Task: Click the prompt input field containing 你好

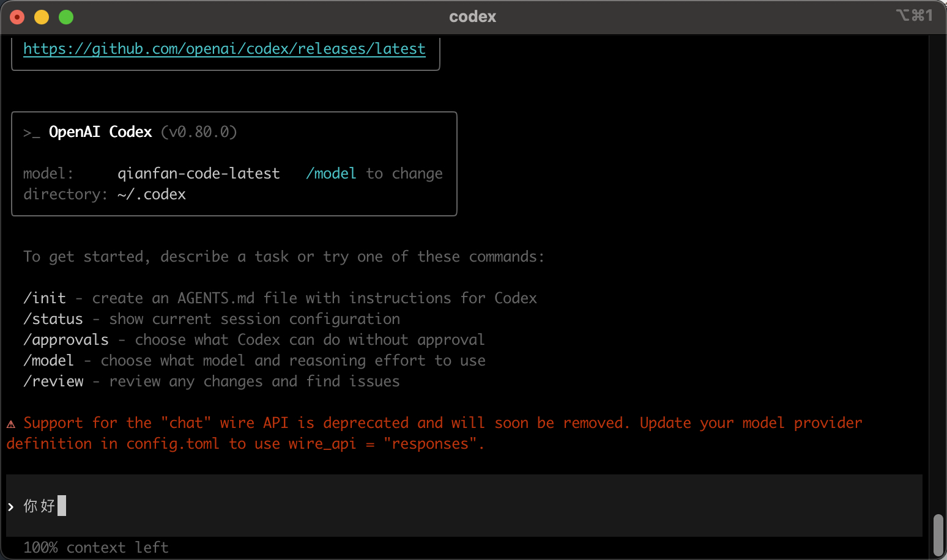Action: point(464,506)
